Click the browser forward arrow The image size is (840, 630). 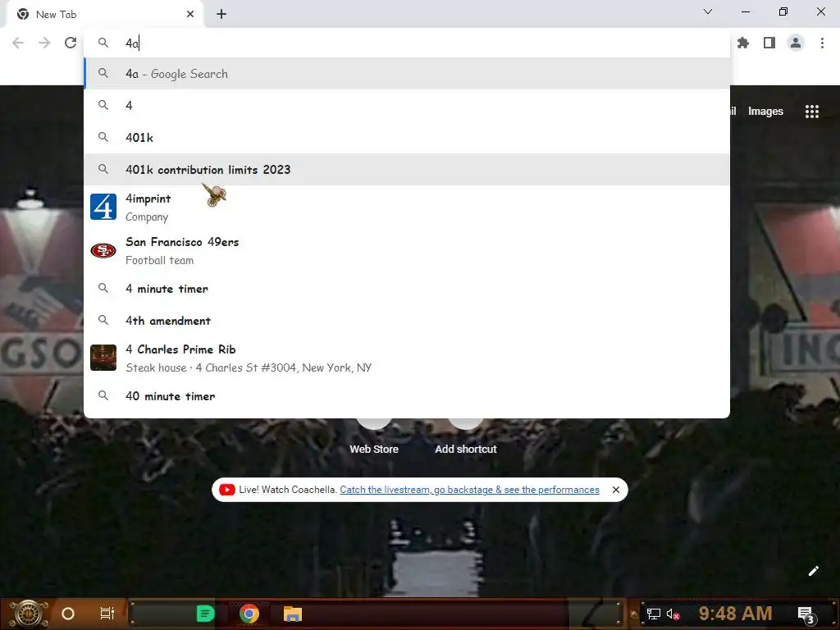pyautogui.click(x=44, y=43)
